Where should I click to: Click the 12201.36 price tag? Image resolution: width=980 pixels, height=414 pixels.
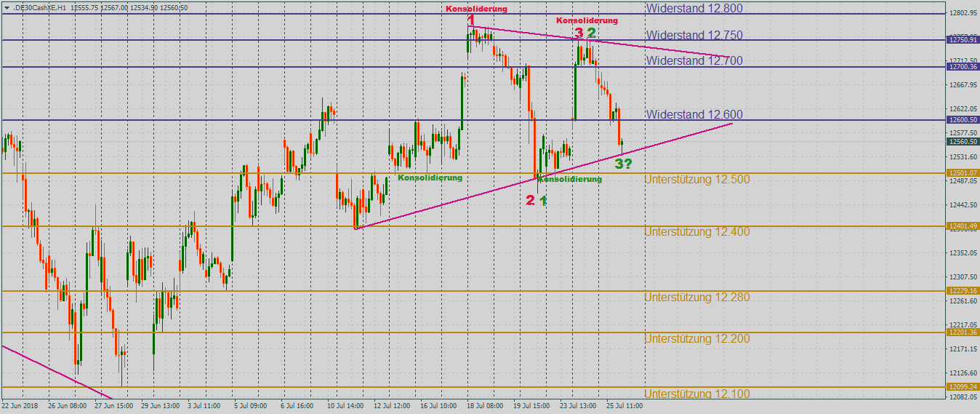point(963,333)
